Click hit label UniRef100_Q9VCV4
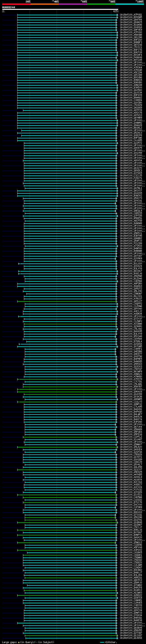 click(131, 610)
